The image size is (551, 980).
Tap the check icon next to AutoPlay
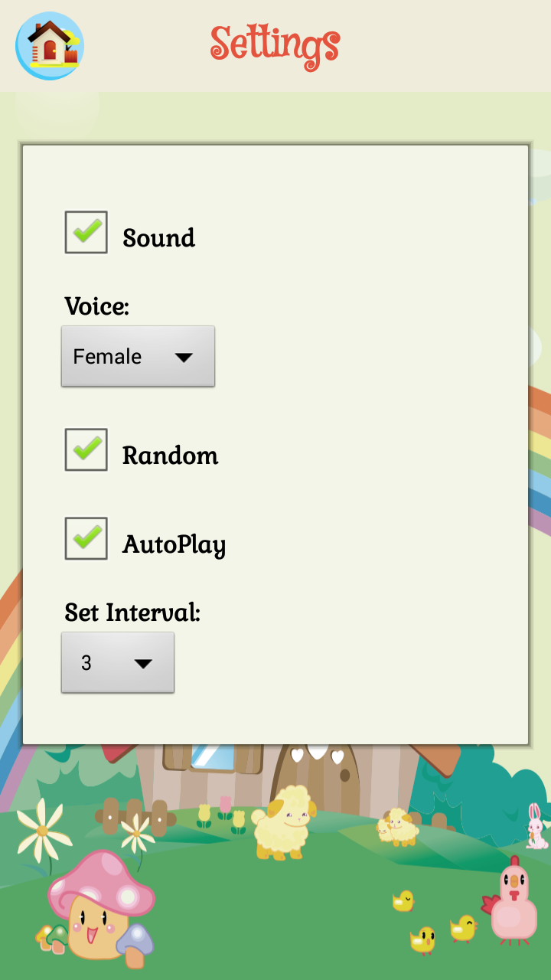click(85, 538)
